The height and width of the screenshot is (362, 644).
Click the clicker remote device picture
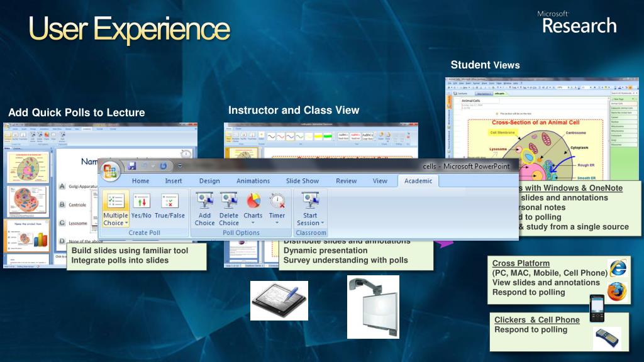[607, 337]
